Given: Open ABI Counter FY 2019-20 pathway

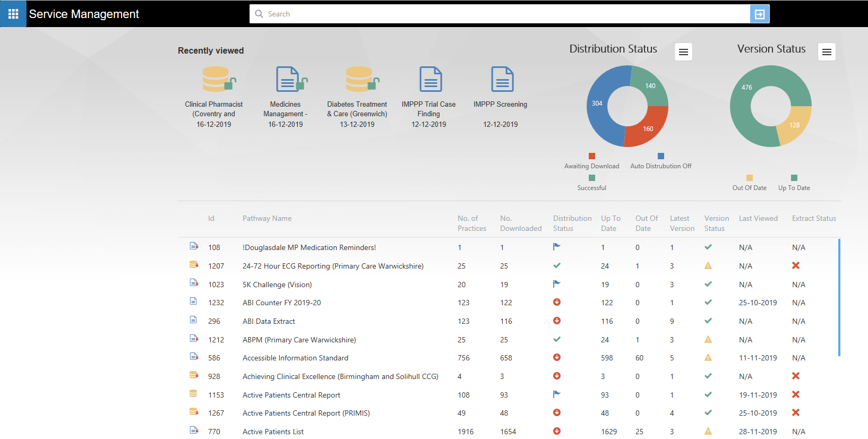Looking at the screenshot, I should pos(281,303).
